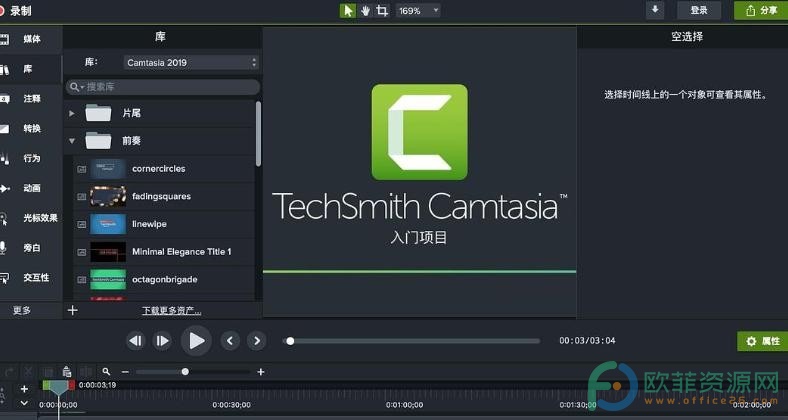Click the timeline playhead marker
Viewport: 788px width, 420px height.
59,387
